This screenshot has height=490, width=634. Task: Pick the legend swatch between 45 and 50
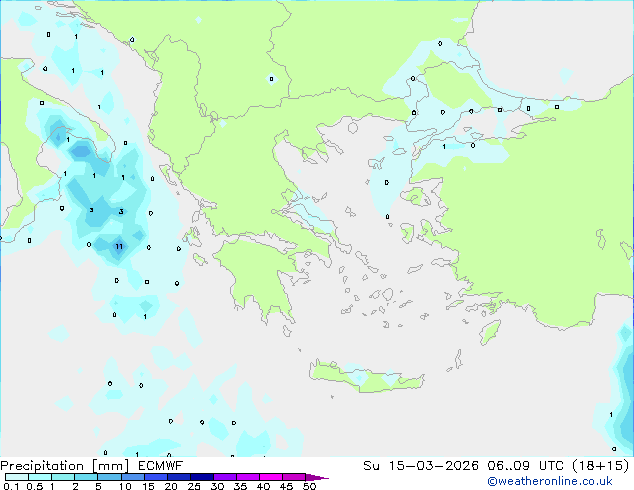click(x=294, y=477)
